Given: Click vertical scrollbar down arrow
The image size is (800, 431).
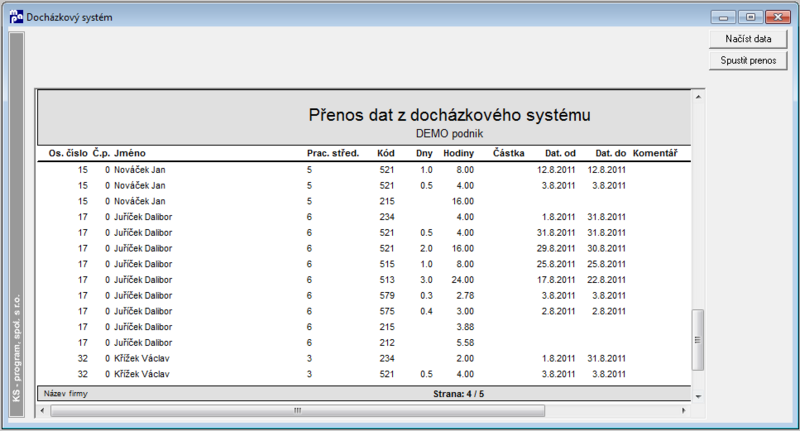Looking at the screenshot, I should 698,396.
